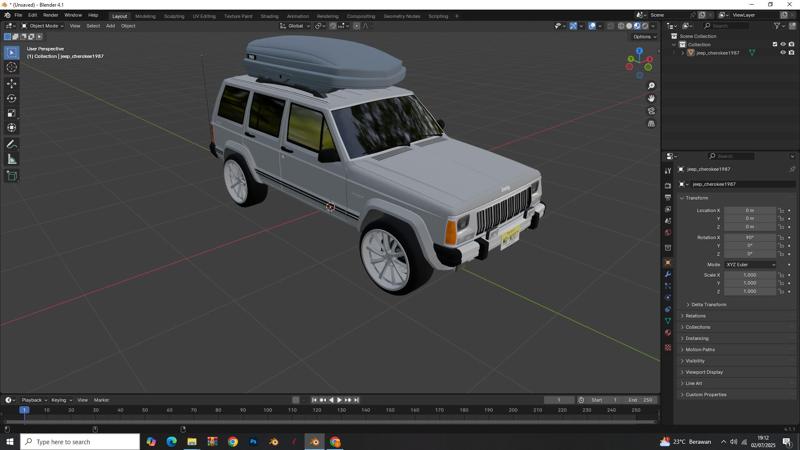Viewport: 800px width, 450px height.
Task: Click the timeline playhead at frame 1
Action: point(24,410)
